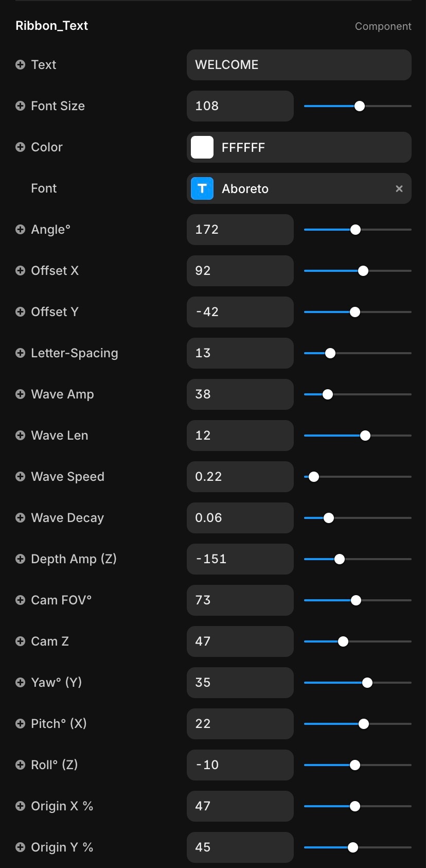The height and width of the screenshot is (868, 426).
Task: Click the plus icon next to Font Size
Action: coord(20,106)
